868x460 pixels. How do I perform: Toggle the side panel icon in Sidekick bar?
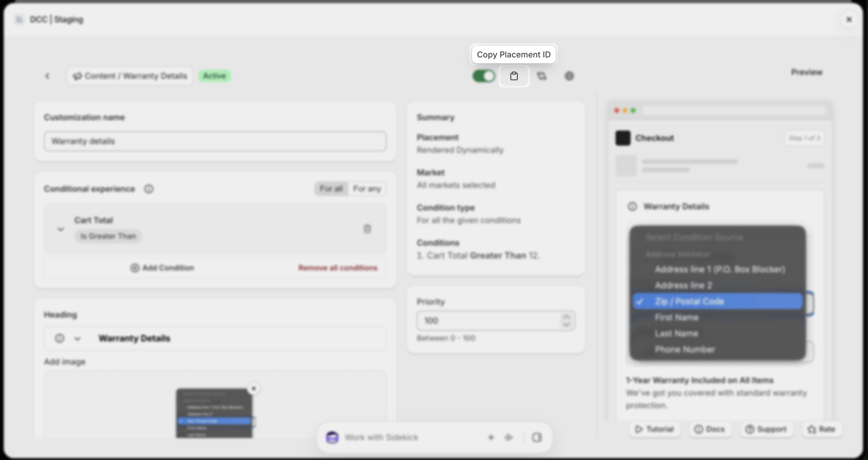tap(537, 437)
